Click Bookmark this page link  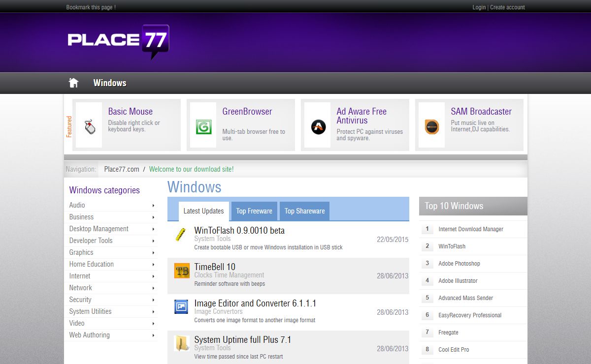point(91,7)
